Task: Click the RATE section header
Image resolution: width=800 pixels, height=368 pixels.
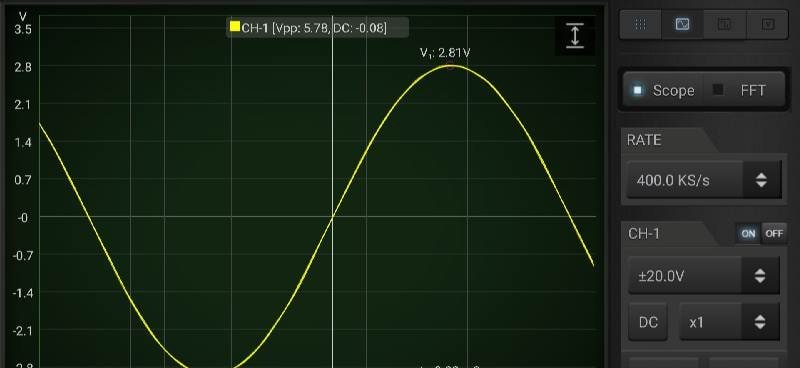Action: (644, 140)
